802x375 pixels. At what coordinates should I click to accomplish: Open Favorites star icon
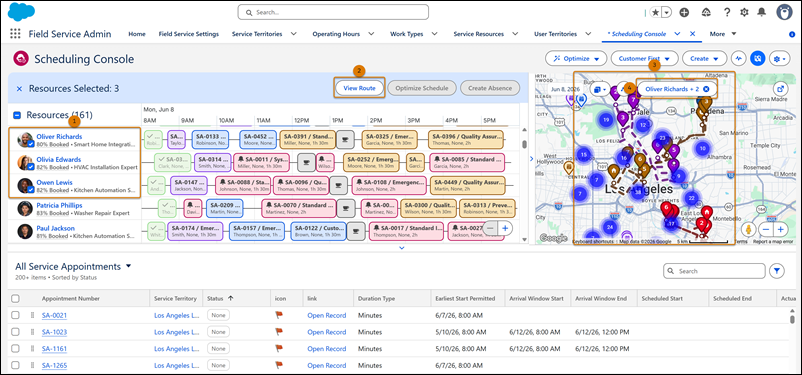coord(656,12)
